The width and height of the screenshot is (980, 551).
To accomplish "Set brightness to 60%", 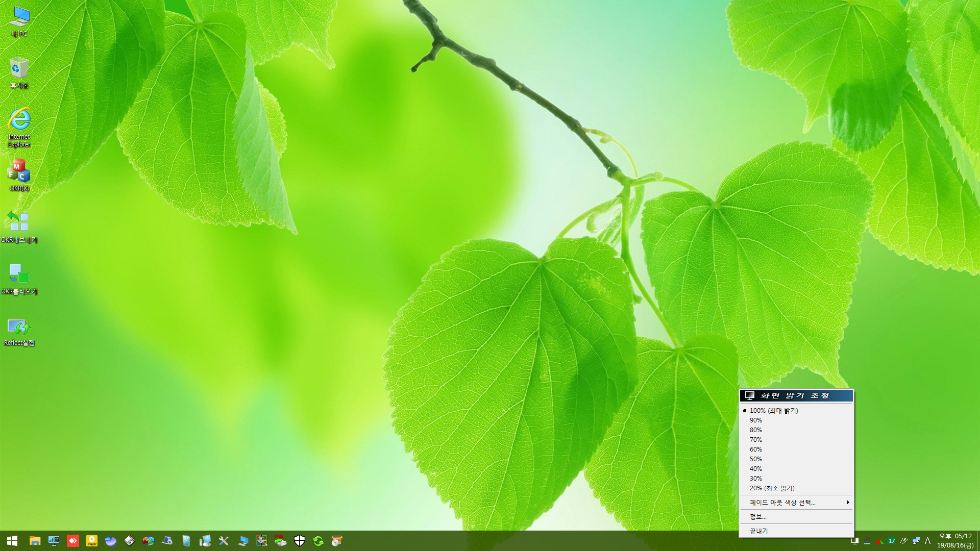I will (x=796, y=449).
